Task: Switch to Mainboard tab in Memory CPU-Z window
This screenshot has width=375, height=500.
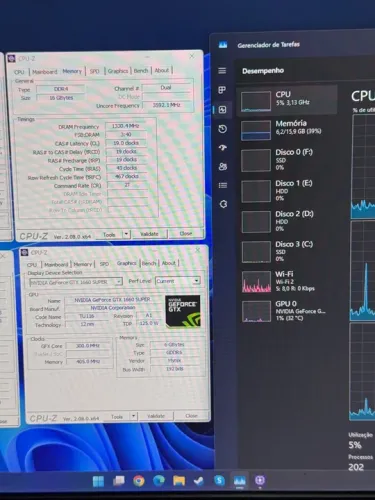Action: click(x=45, y=72)
